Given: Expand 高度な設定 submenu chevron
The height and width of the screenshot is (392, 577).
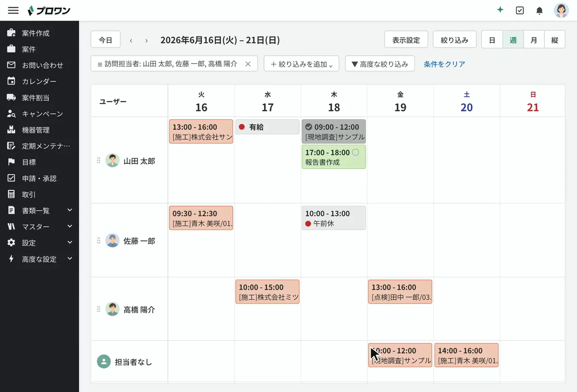Looking at the screenshot, I should click(x=70, y=258).
